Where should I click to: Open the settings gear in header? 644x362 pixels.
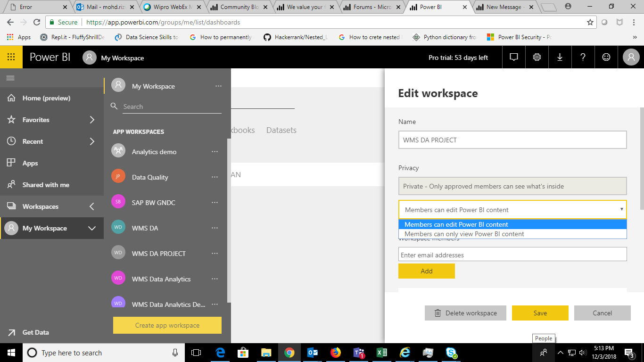537,57
